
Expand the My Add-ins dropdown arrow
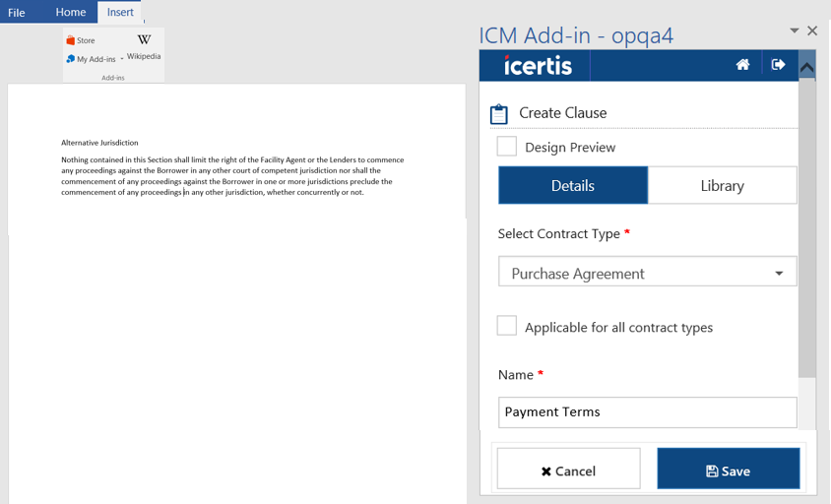tap(122, 59)
